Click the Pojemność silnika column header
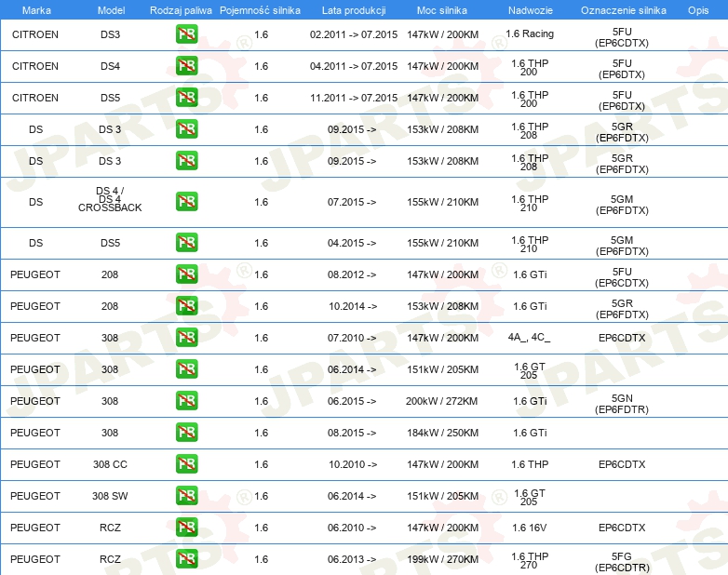Image resolution: width=728 pixels, height=575 pixels. [260, 10]
